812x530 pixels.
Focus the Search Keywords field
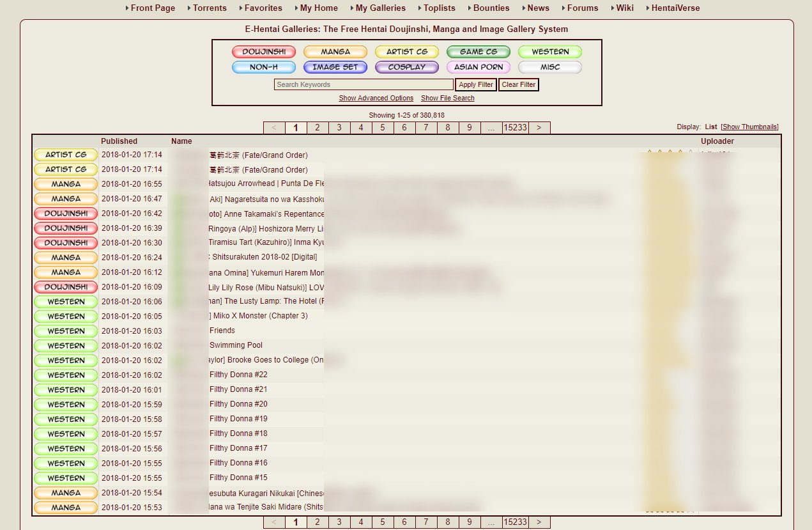point(364,84)
